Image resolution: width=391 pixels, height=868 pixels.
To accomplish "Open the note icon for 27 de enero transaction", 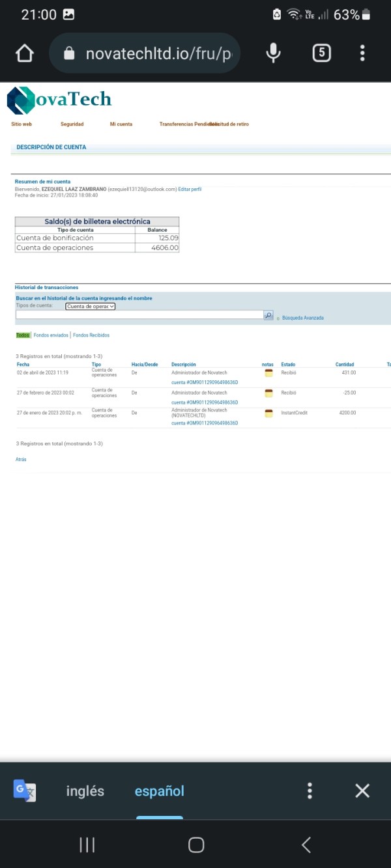I will coord(268,413).
